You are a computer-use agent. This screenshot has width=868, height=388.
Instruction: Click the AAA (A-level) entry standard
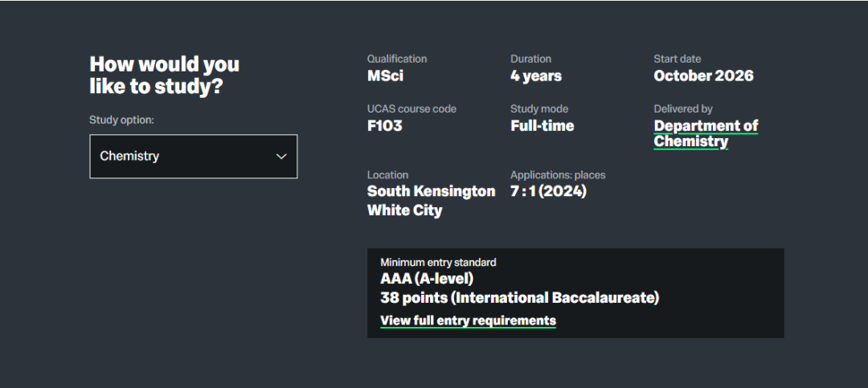point(427,280)
